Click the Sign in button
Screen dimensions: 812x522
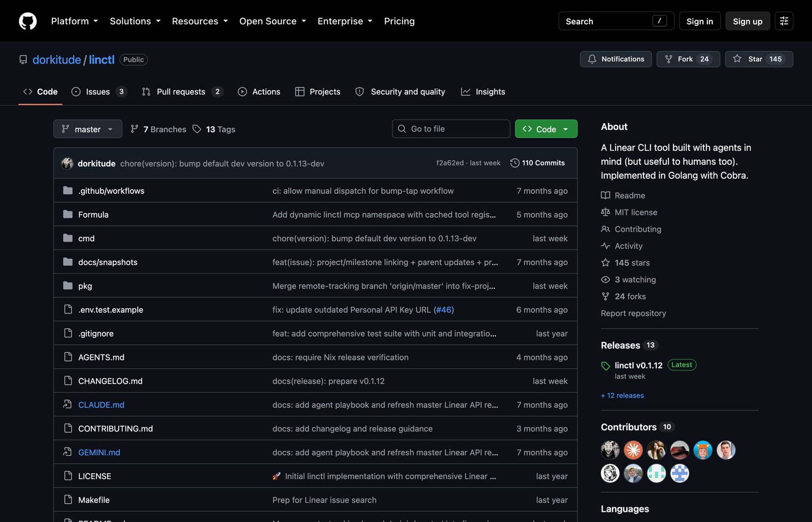point(699,21)
